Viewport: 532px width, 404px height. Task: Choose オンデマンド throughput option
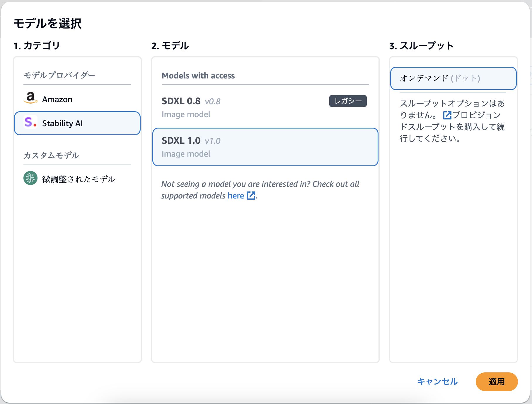(x=453, y=78)
